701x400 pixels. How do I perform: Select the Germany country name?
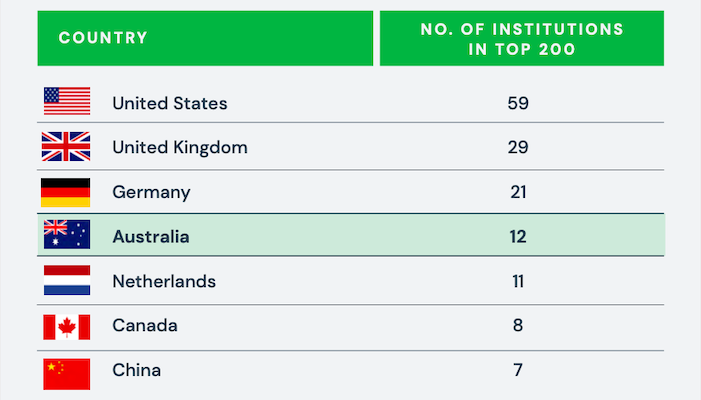pyautogui.click(x=151, y=192)
